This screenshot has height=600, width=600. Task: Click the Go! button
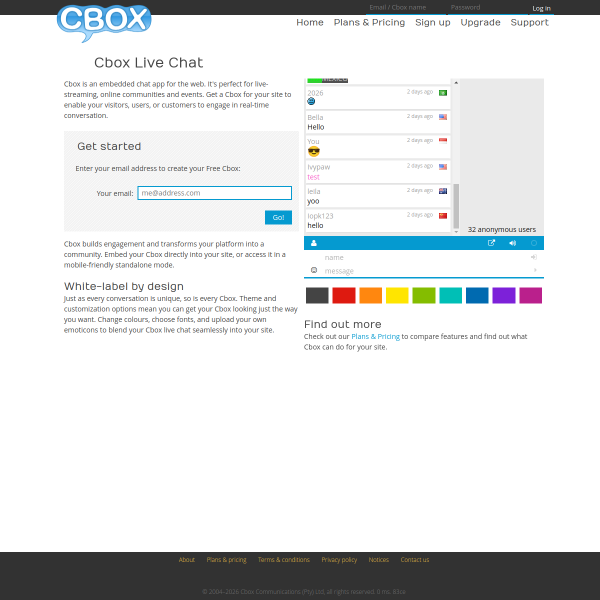coord(278,217)
